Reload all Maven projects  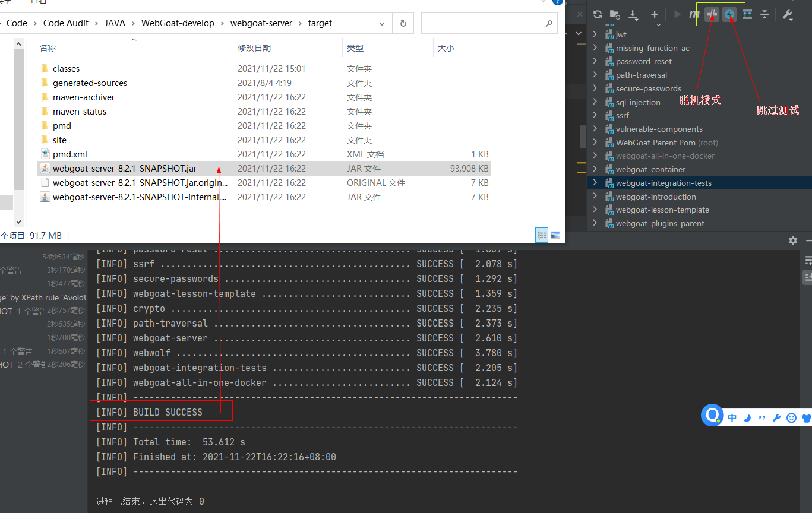tap(598, 14)
